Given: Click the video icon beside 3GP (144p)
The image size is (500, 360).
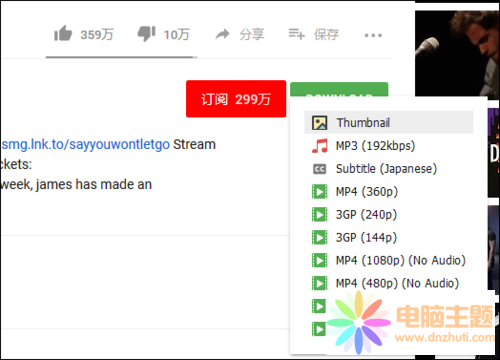Looking at the screenshot, I should point(319,238).
